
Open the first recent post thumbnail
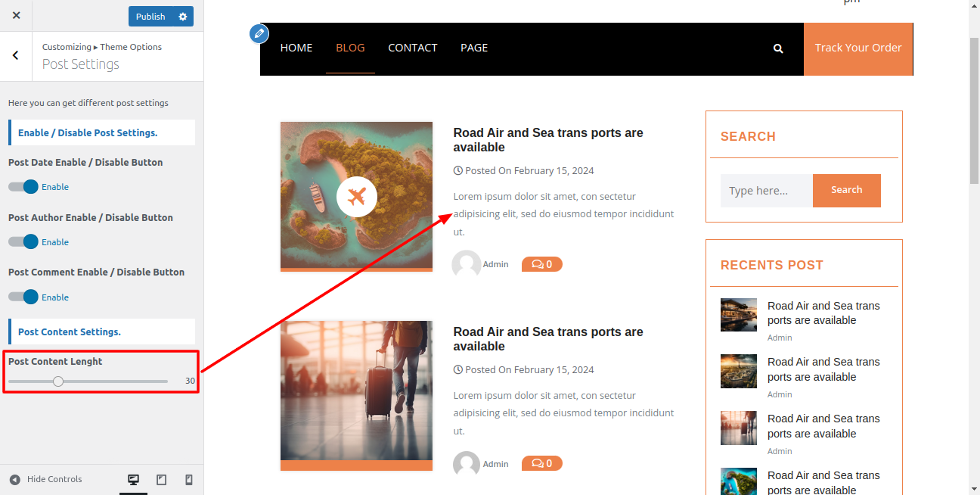coord(738,314)
